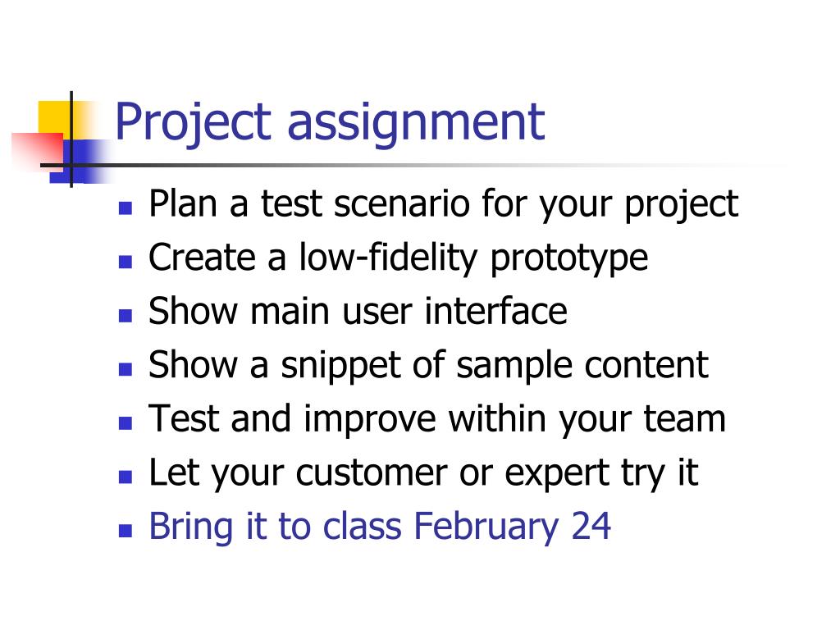Select the low-fidelity prototype line
Viewport: 840px width, 630px height.
[x=398, y=258]
